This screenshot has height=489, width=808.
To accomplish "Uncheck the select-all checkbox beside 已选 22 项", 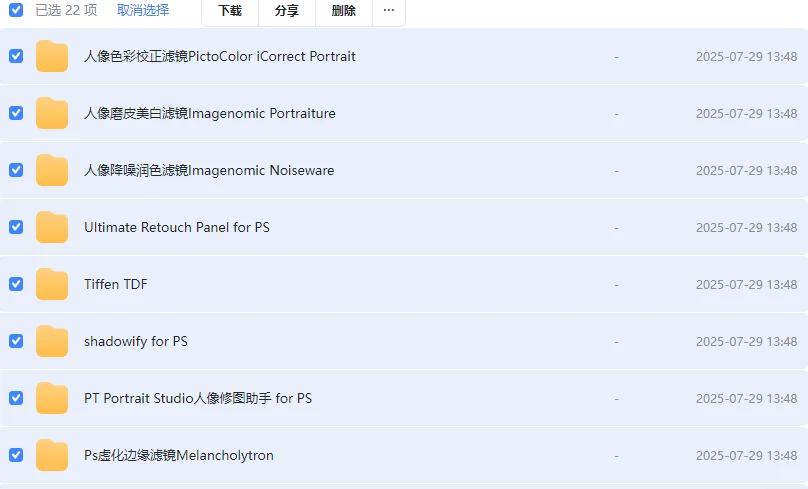I will (x=16, y=10).
